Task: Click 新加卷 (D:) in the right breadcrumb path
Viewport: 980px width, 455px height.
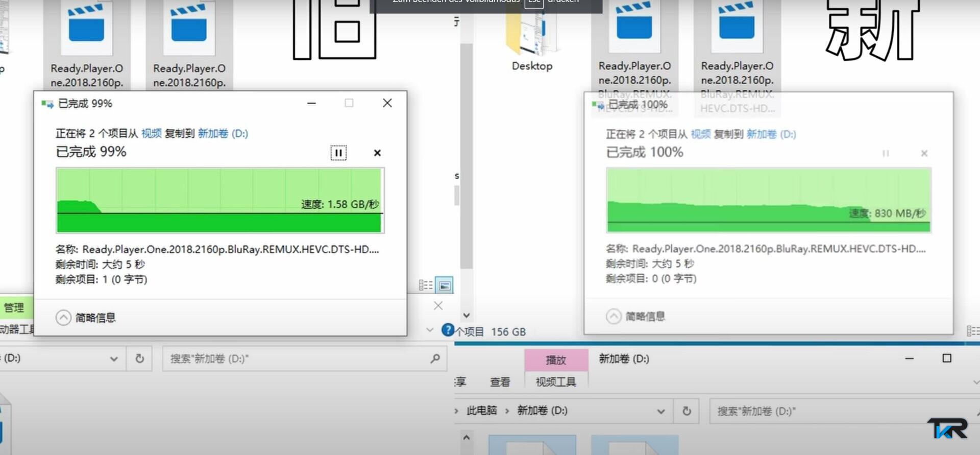Action: 542,411
